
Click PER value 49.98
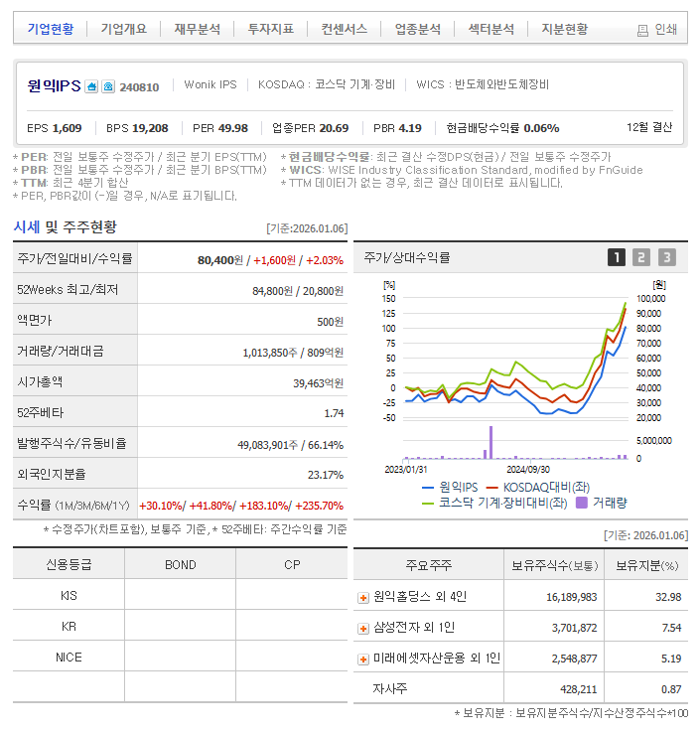pos(232,128)
